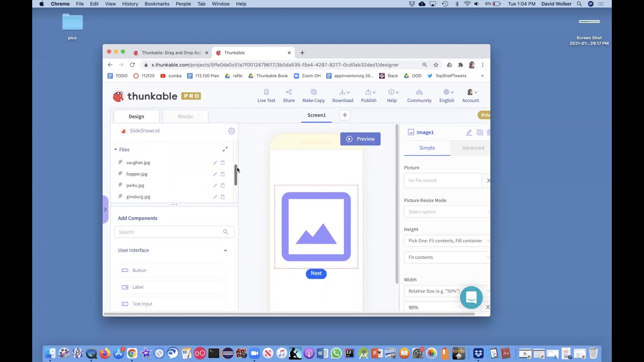Switch to the Blocks tab
Viewport: 644px width, 362px height.
click(185, 117)
